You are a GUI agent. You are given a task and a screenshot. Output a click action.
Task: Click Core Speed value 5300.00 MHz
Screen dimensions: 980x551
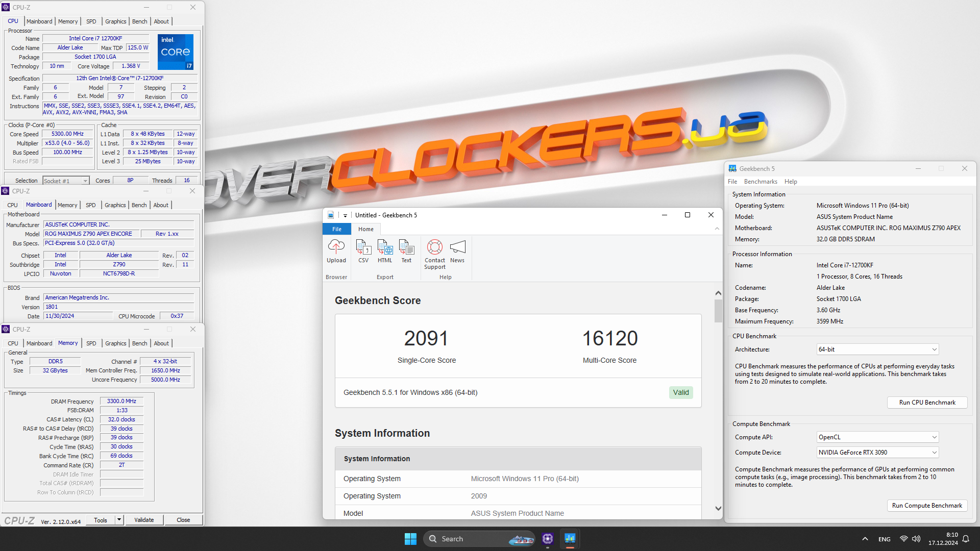pyautogui.click(x=67, y=134)
